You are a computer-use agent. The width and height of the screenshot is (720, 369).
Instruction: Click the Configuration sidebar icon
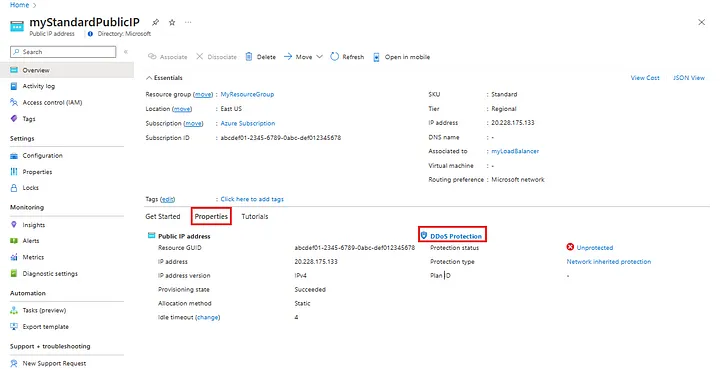click(x=14, y=156)
